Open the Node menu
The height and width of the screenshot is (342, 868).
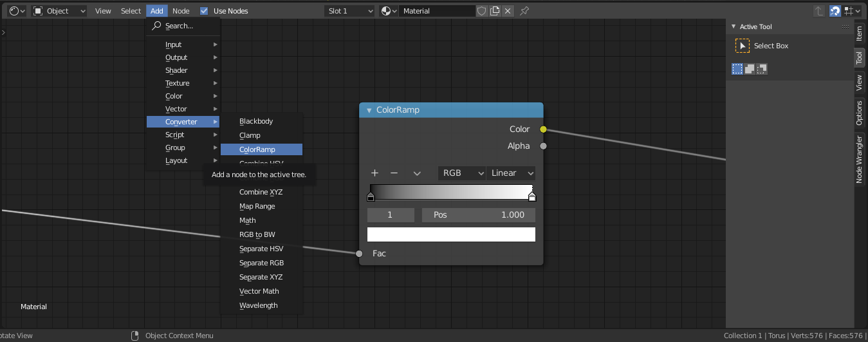coord(181,11)
